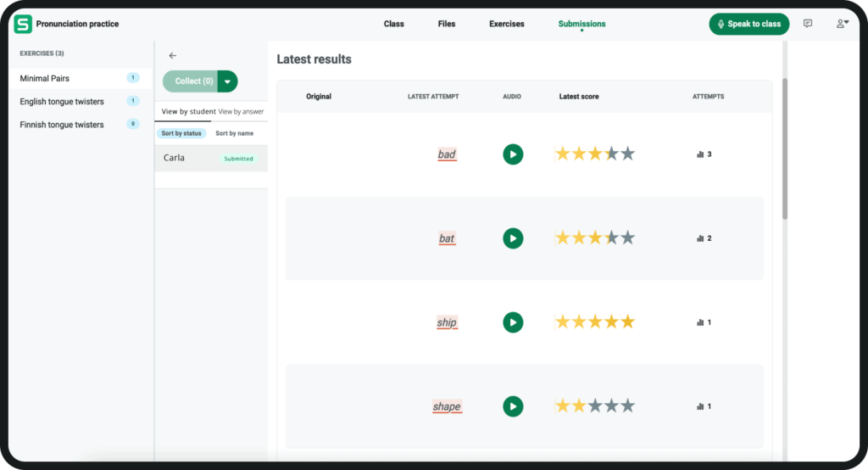The image size is (868, 470).
Task: Click the Speak to class button
Action: point(748,24)
